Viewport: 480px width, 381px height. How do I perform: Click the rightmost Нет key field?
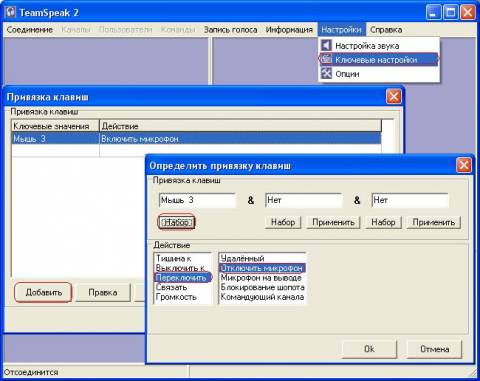[410, 200]
